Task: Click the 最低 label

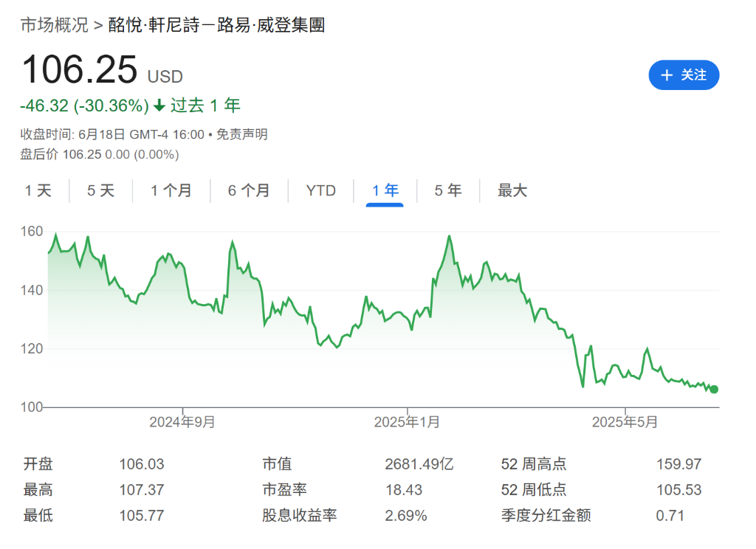Action: click(38, 515)
